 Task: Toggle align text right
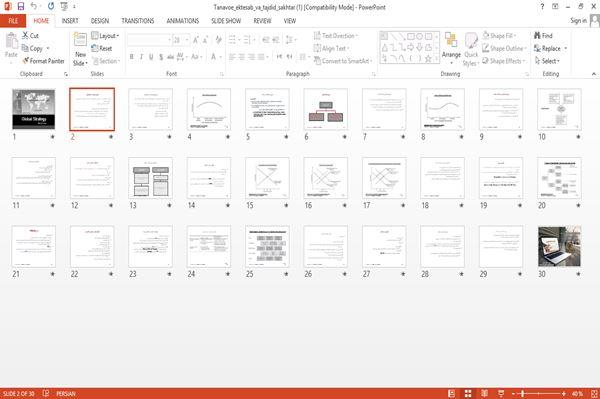tap(251, 57)
